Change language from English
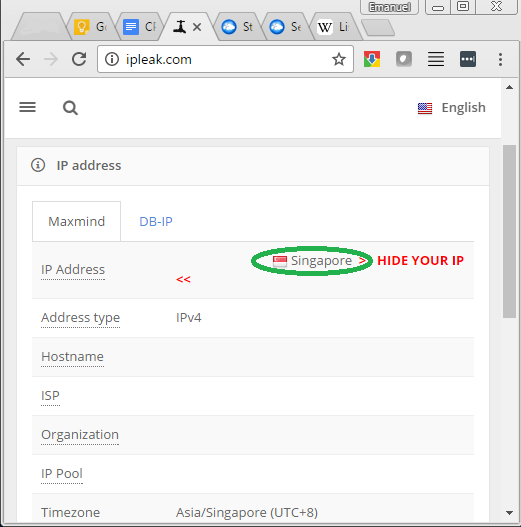 (x=463, y=108)
